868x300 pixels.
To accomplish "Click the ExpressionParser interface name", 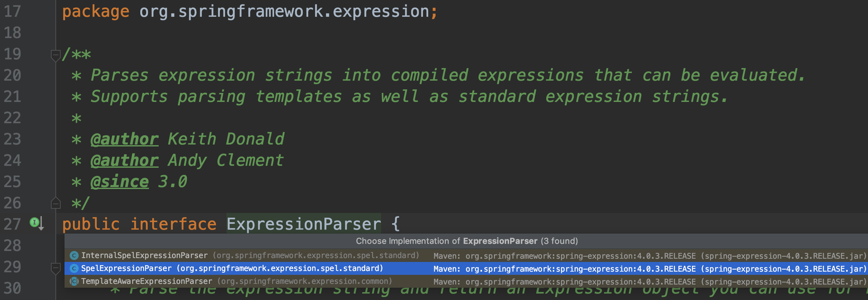I will tap(304, 224).
